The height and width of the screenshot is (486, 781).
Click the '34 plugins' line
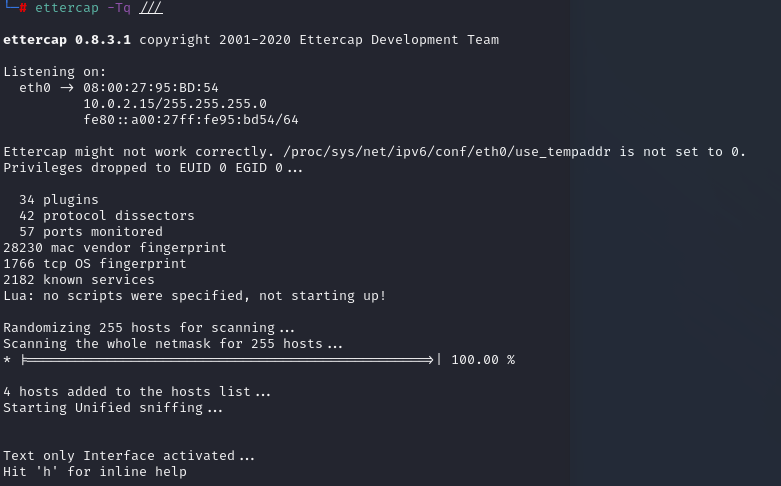(x=59, y=200)
